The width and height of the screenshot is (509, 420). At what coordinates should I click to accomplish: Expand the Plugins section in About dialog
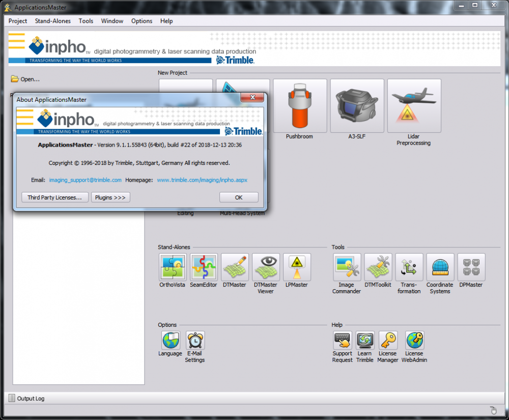pyautogui.click(x=110, y=197)
